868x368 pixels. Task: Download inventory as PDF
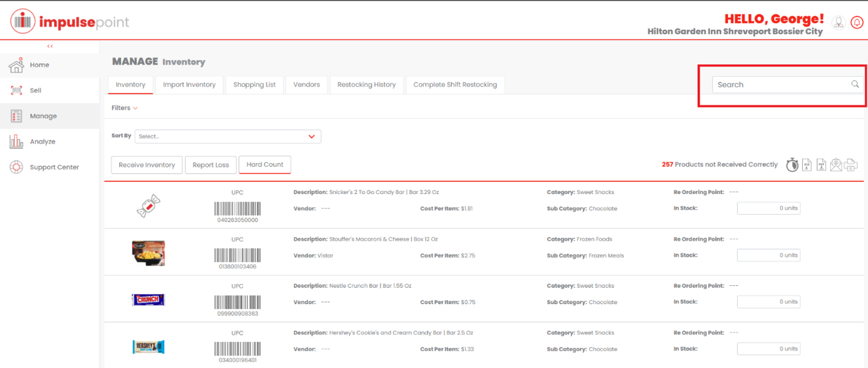click(822, 164)
